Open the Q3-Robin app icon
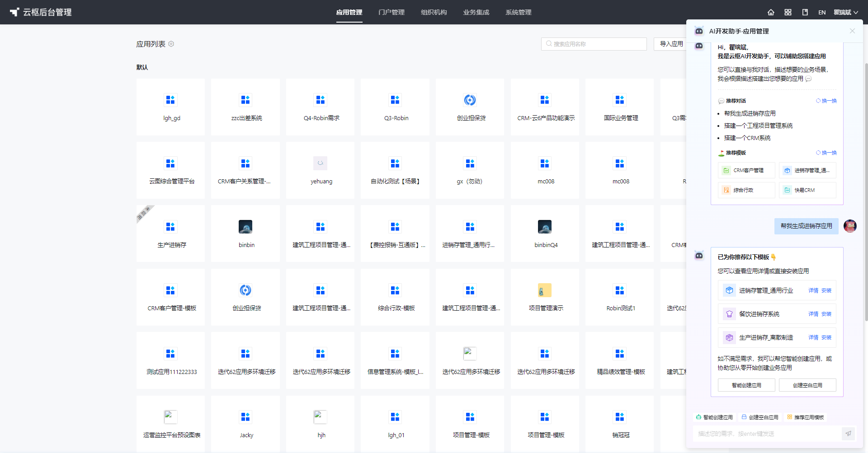This screenshot has width=868, height=453. coord(395,100)
